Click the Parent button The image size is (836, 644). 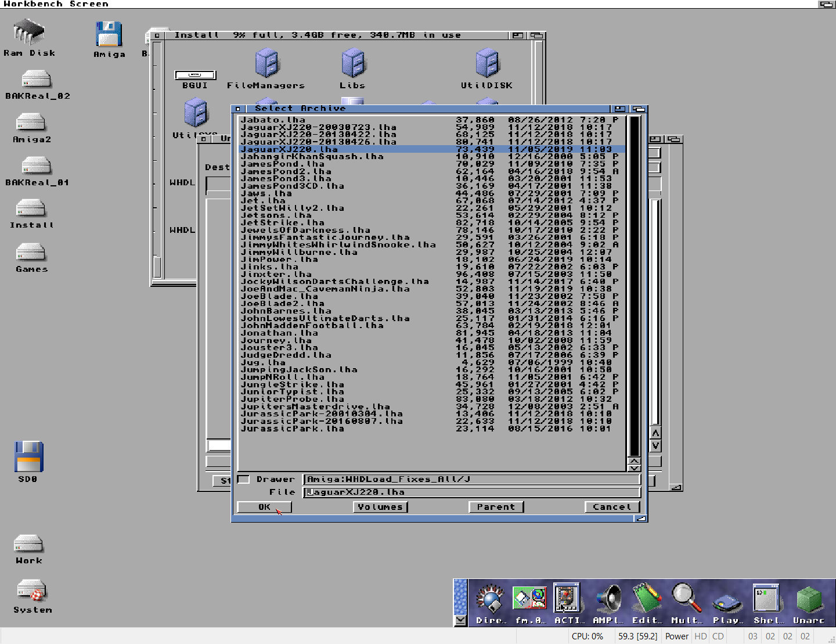(x=496, y=507)
